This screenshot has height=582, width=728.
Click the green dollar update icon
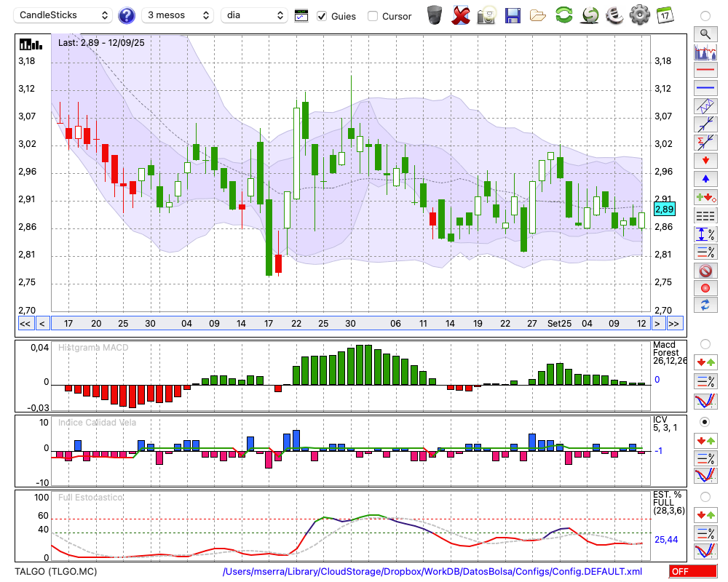[x=590, y=15]
